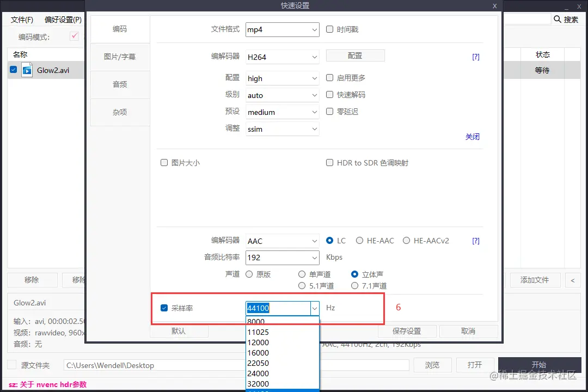Toggle the 编码模式 checkbox
This screenshot has width=588, height=392.
coord(74,36)
